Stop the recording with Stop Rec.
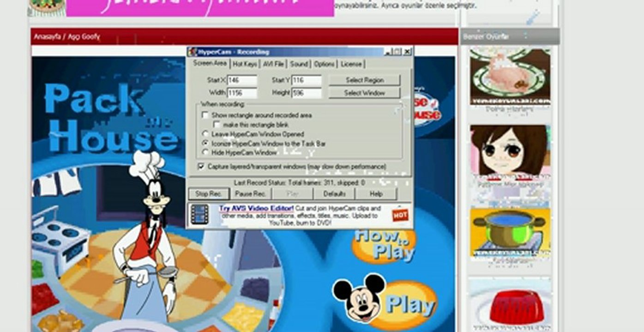Screen dimensions: 644x332 (x=209, y=194)
